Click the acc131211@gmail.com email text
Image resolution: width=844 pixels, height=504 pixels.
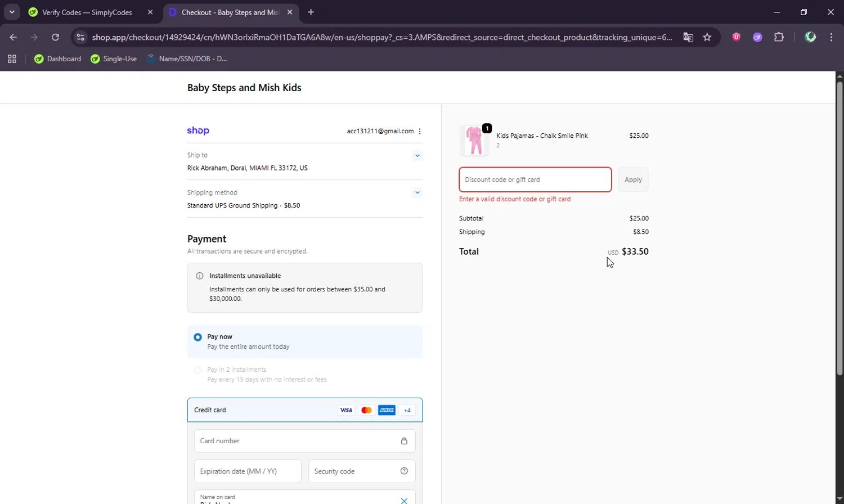pyautogui.click(x=380, y=131)
